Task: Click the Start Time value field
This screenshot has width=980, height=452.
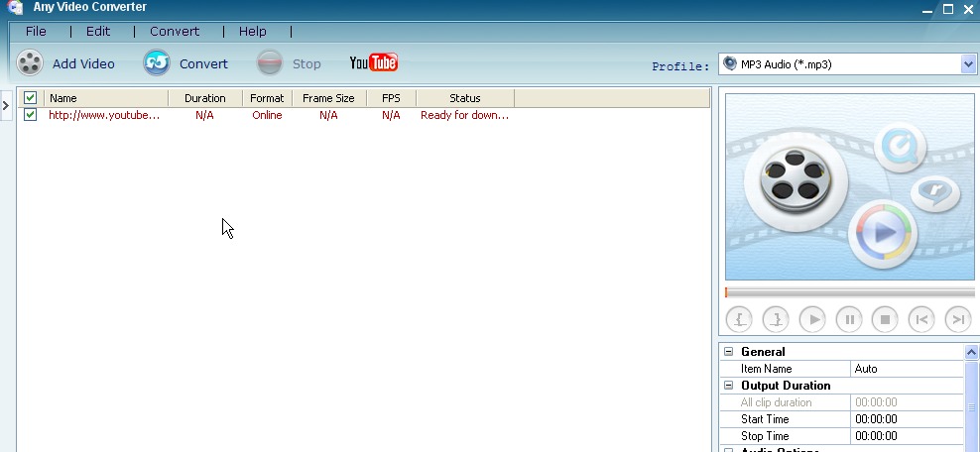Action: (907, 419)
